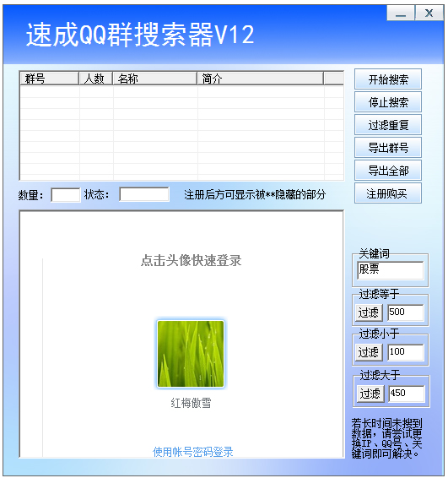Minimize the QQ群搜索器 window
Viewport: 448px width, 478px height.
pyautogui.click(x=401, y=13)
